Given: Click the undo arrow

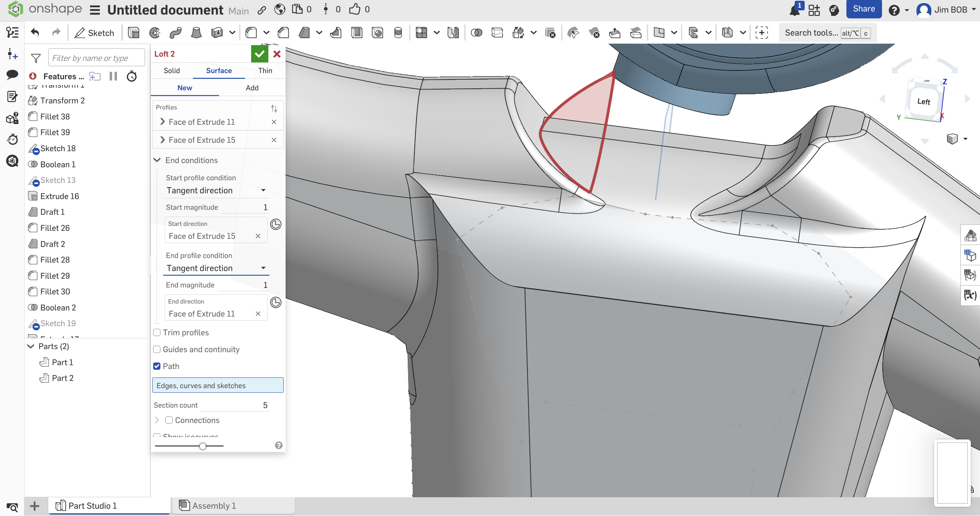Looking at the screenshot, I should (35, 33).
